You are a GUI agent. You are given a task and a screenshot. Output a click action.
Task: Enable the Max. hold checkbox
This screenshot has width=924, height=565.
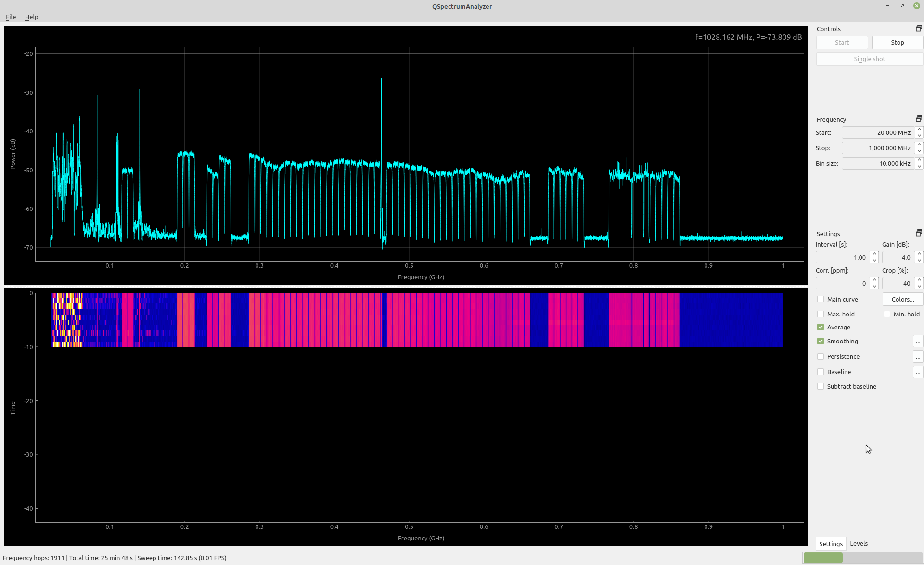tap(821, 314)
